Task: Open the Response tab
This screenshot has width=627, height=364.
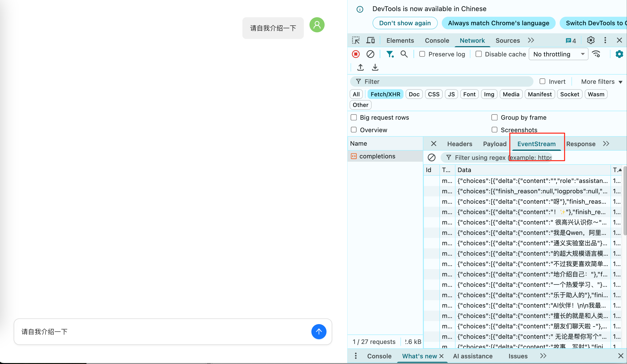Action: click(x=581, y=144)
